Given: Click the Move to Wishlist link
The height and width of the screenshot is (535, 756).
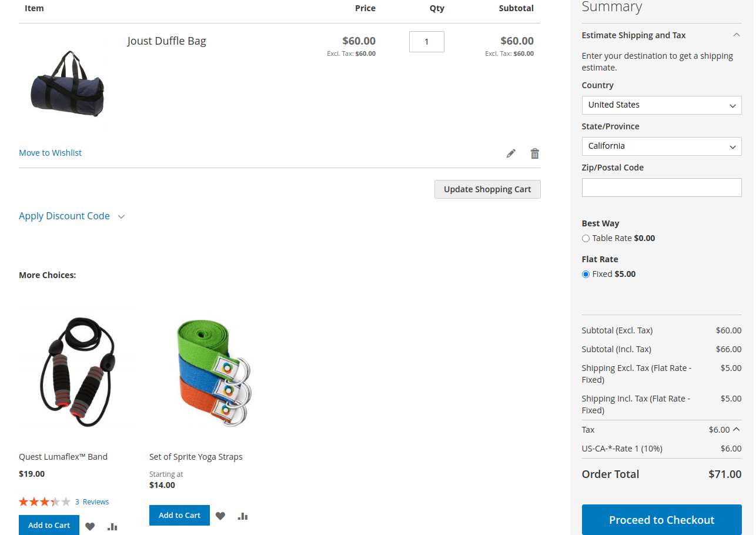Looking at the screenshot, I should (50, 153).
